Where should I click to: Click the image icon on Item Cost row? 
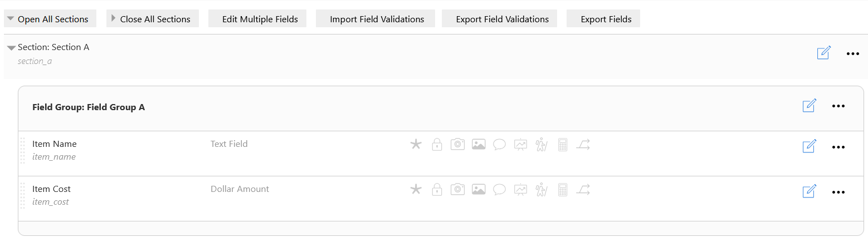point(479,190)
